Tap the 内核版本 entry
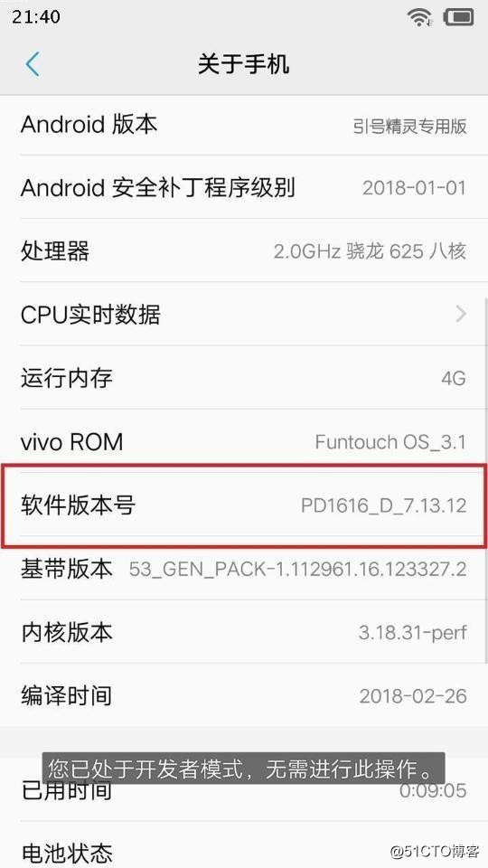 click(244, 632)
